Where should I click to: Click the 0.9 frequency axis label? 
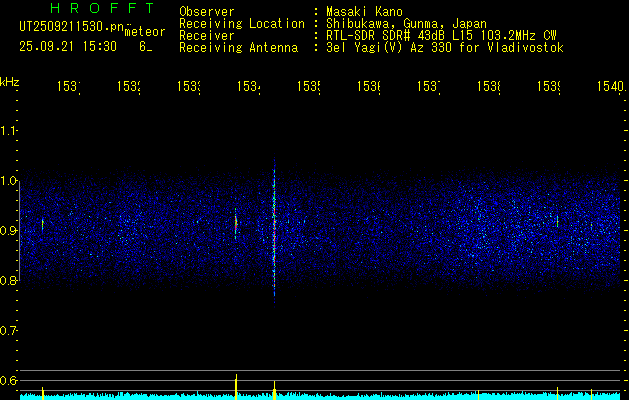[8, 231]
